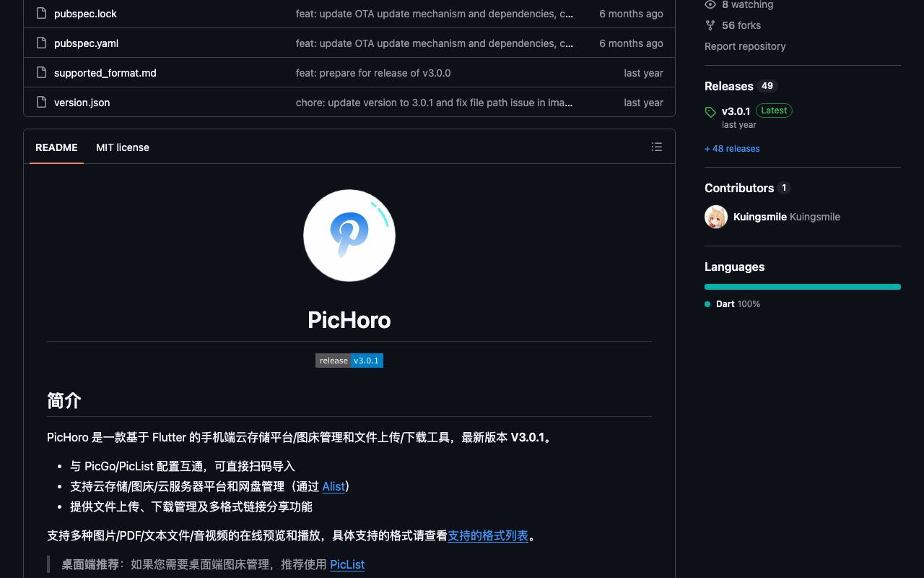Click the tag icon beside v3.0.1 release
924x578 pixels.
pyautogui.click(x=710, y=112)
